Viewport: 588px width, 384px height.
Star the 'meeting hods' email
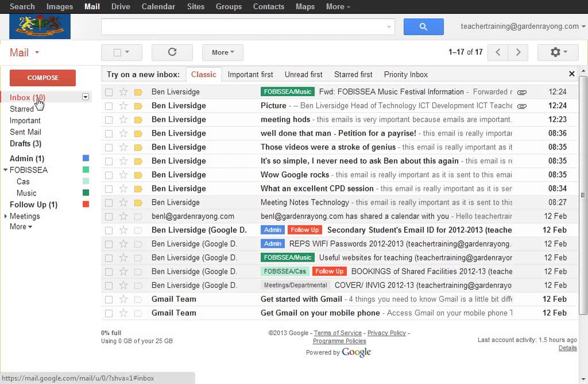[x=123, y=120]
